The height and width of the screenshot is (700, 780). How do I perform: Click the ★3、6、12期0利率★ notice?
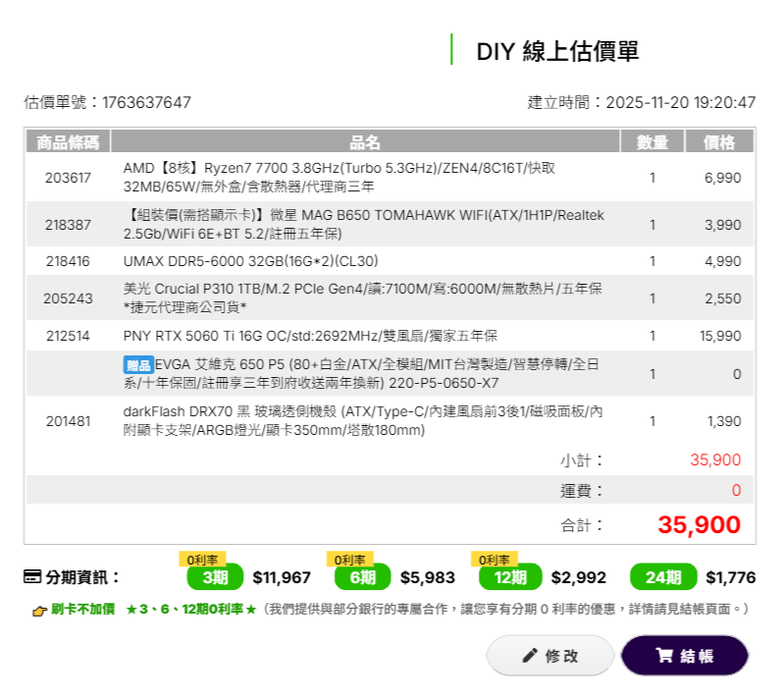coord(191,609)
